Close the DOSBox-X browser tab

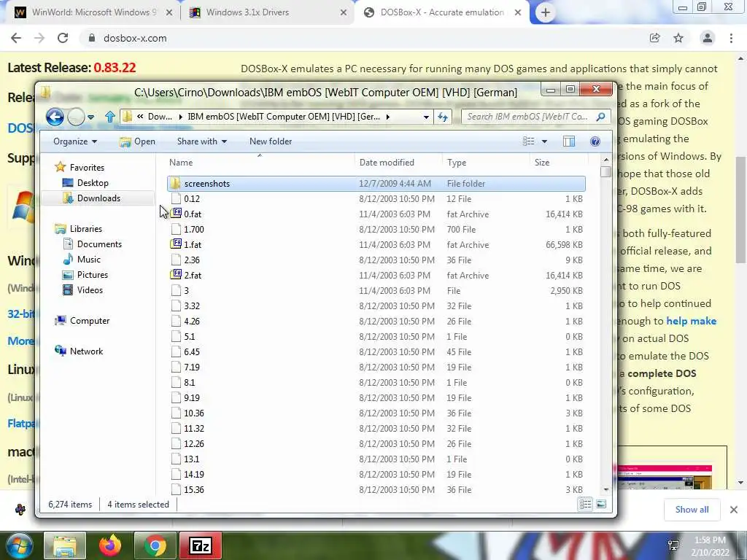click(518, 13)
